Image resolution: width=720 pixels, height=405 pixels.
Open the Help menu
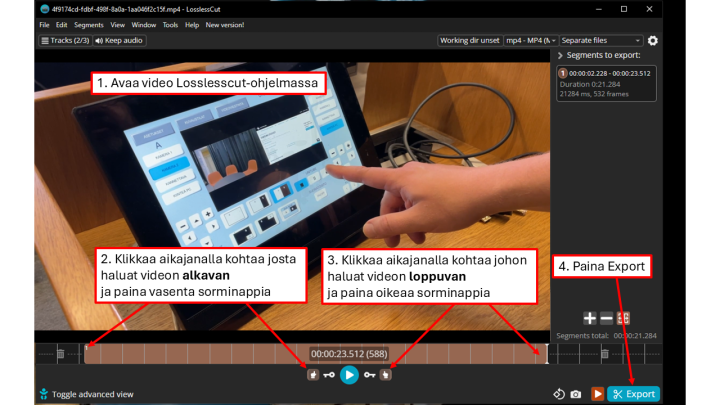[192, 25]
